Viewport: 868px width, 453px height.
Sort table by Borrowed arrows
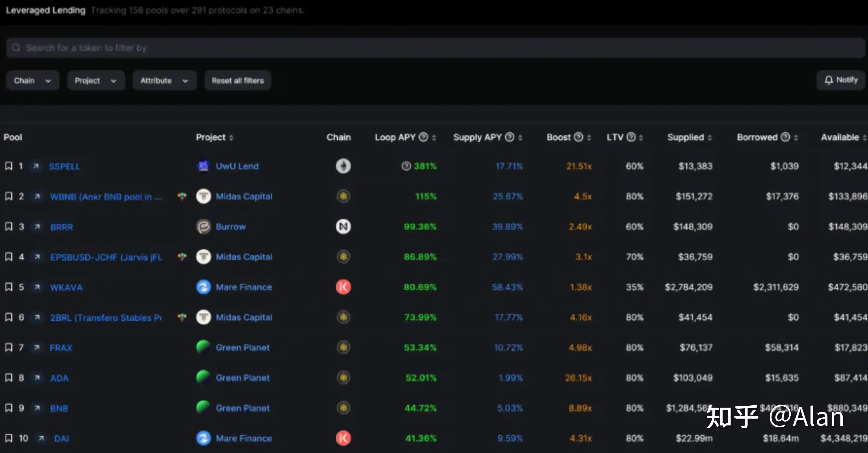click(796, 138)
